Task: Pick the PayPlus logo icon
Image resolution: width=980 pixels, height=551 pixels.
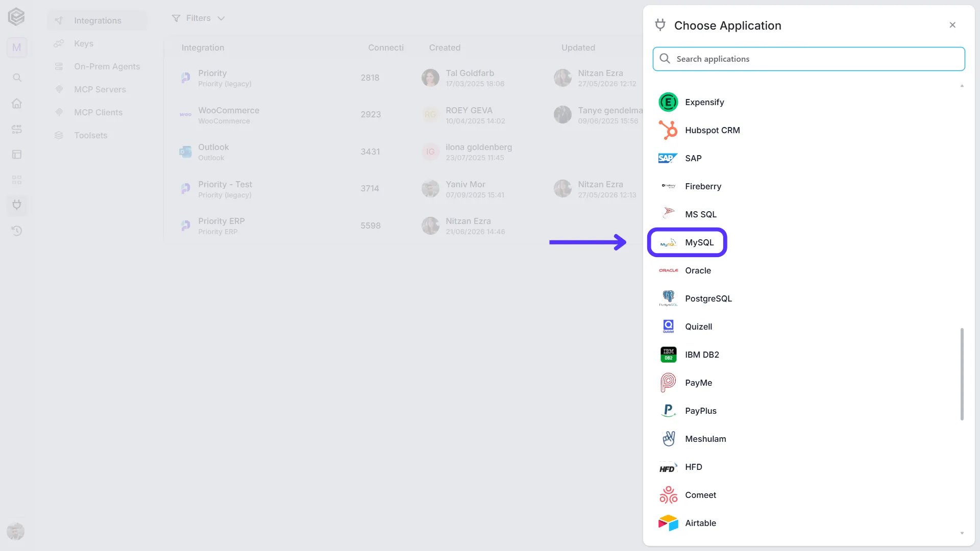Action: click(x=668, y=411)
